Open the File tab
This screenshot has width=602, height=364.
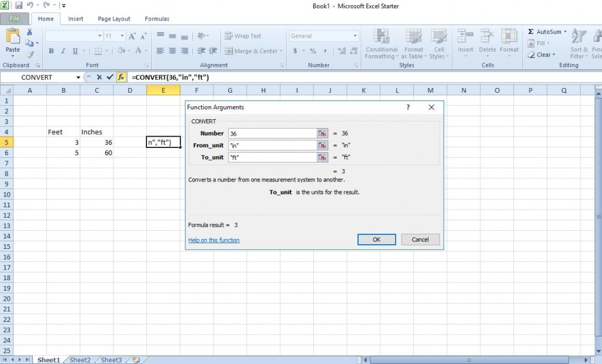pyautogui.click(x=15, y=18)
